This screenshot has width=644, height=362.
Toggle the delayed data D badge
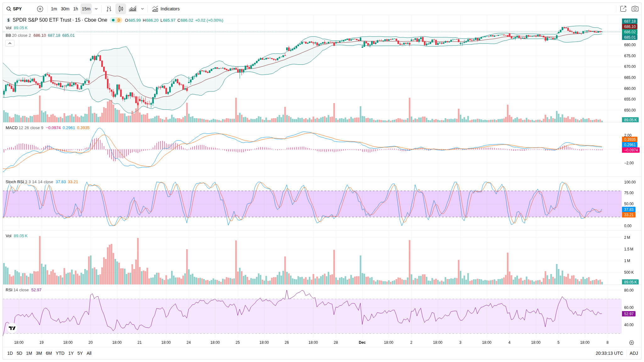119,20
